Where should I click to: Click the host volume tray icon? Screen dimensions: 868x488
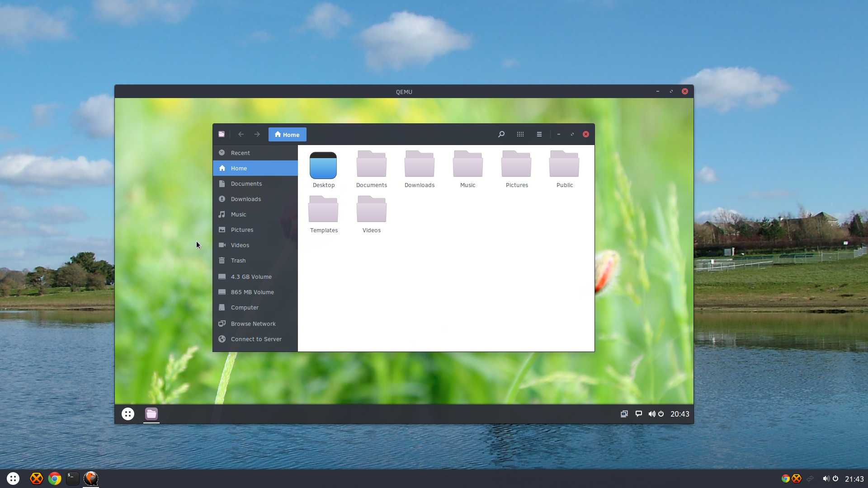point(826,479)
